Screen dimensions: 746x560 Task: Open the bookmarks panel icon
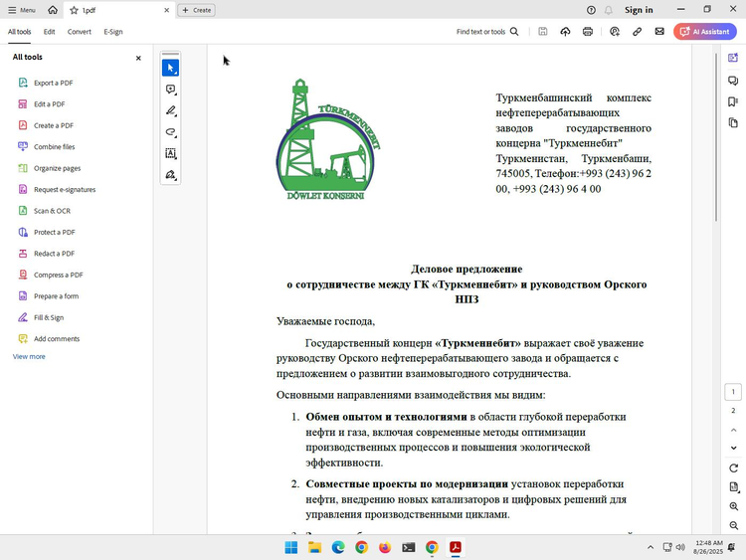[x=733, y=101]
